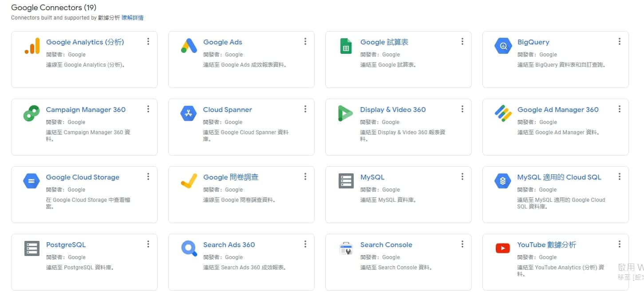644x296 pixels.
Task: Click the Google 試算表 green sheet icon
Action: click(x=346, y=46)
